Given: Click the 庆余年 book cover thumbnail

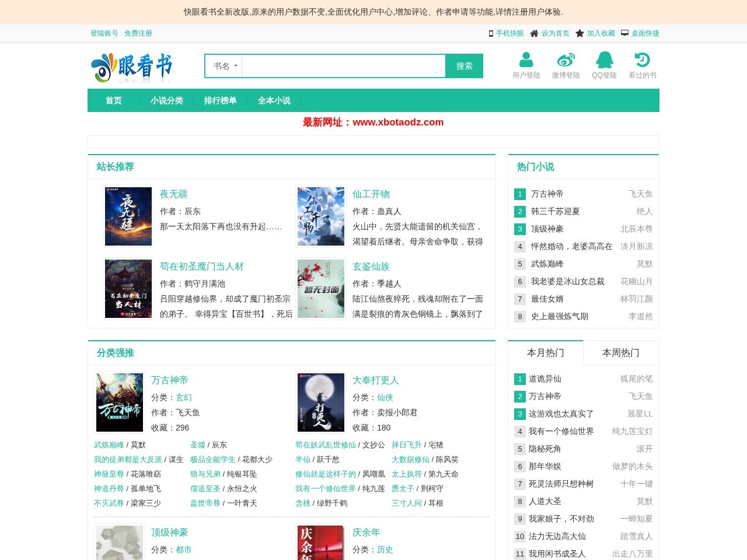Looking at the screenshot, I should coord(320,542).
